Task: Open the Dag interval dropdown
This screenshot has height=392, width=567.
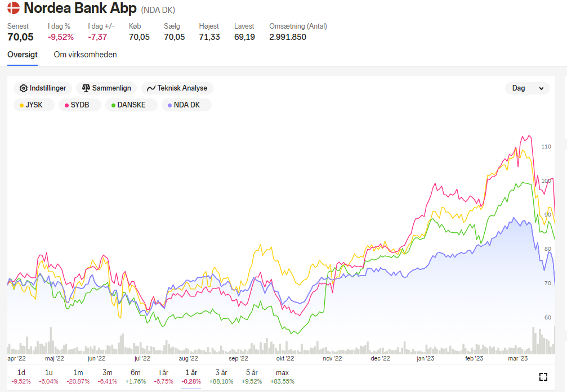Action: (x=527, y=88)
